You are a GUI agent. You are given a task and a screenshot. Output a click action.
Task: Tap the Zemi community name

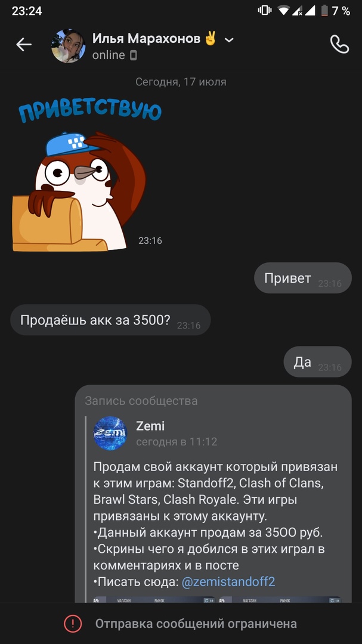[150, 426]
